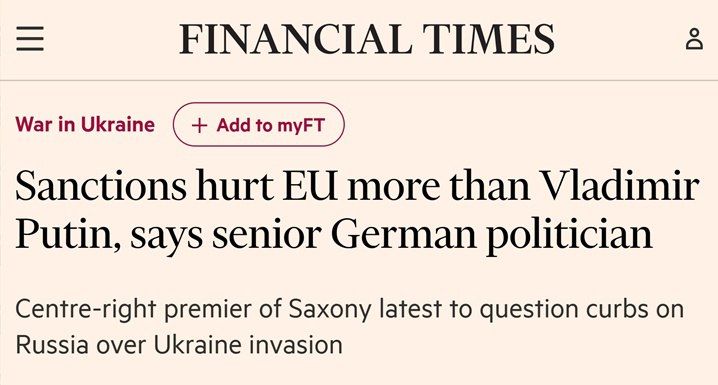Add this topic using Add to myFT button

point(259,125)
